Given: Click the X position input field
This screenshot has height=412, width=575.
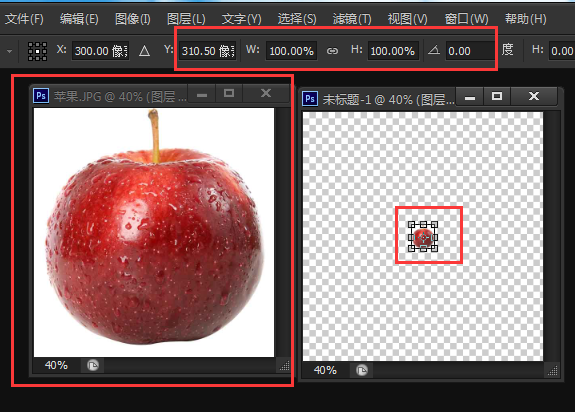Looking at the screenshot, I should 100,51.
